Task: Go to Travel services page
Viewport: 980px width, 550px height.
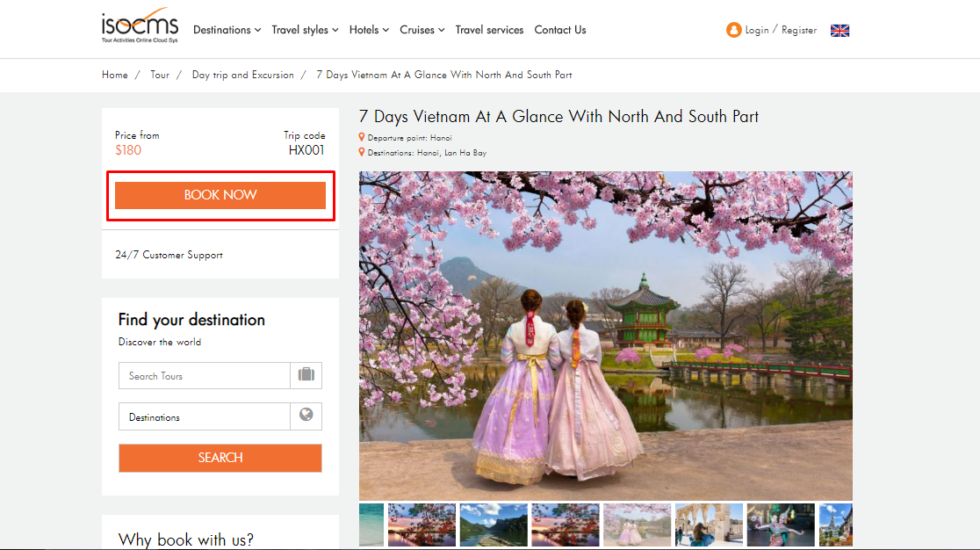Action: (489, 30)
